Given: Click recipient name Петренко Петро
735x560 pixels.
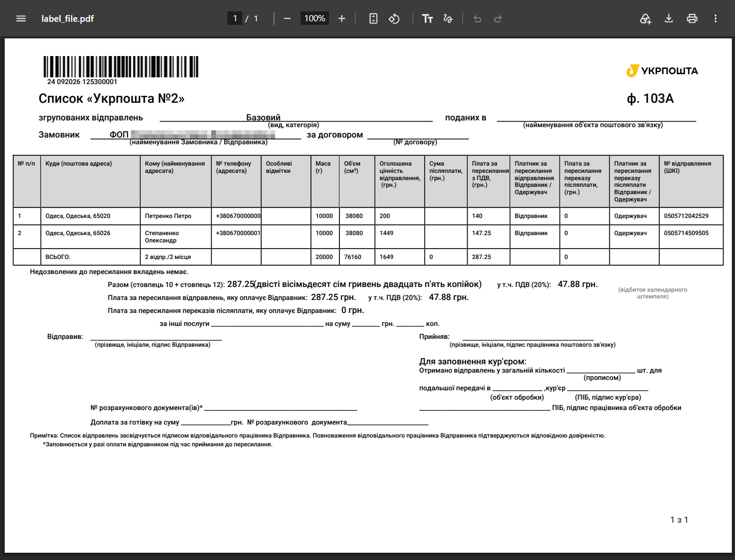Looking at the screenshot, I should 168,216.
